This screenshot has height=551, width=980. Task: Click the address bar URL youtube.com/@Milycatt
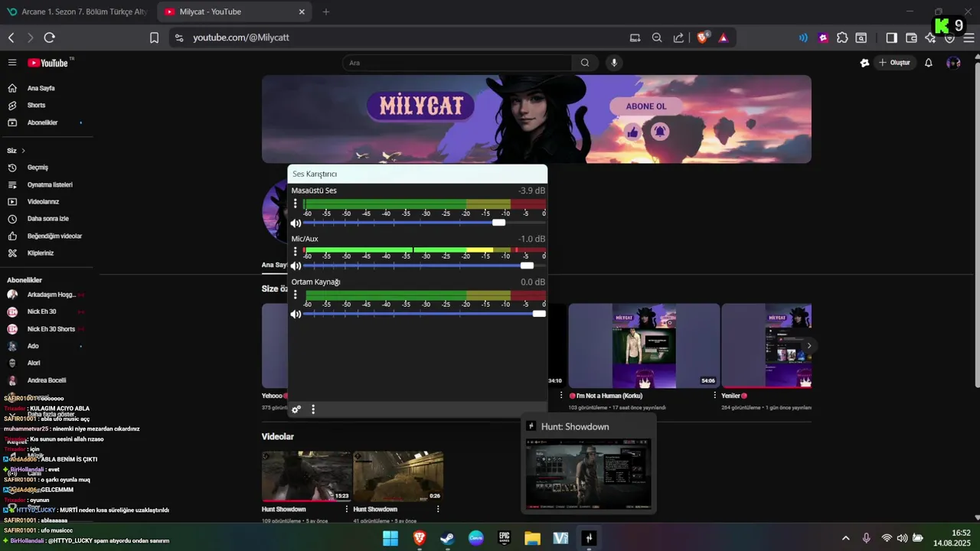[x=241, y=37]
